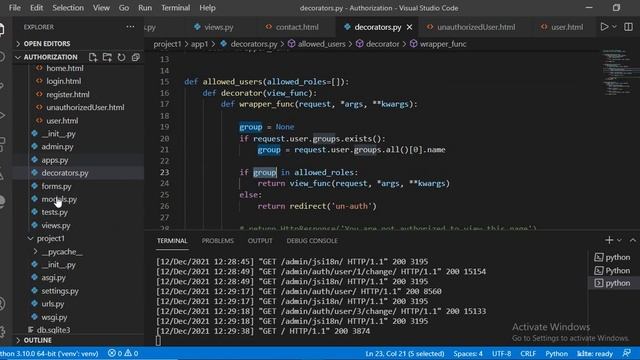Open apps.py in the explorer
This screenshot has width=640, height=360.
click(x=55, y=160)
